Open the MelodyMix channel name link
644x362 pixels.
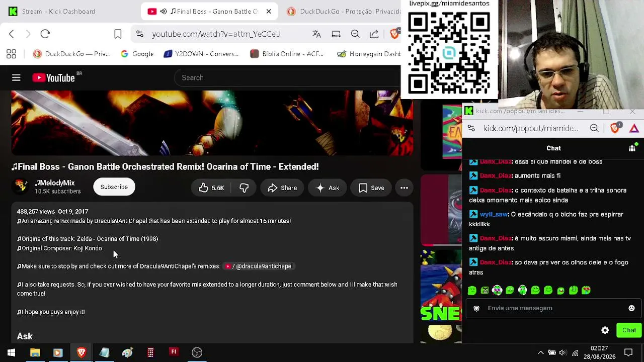click(x=55, y=183)
